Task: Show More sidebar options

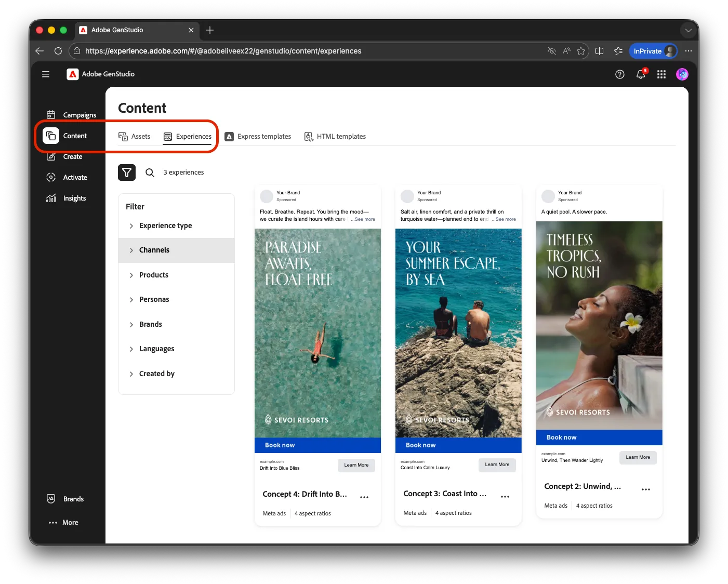Action: (63, 522)
